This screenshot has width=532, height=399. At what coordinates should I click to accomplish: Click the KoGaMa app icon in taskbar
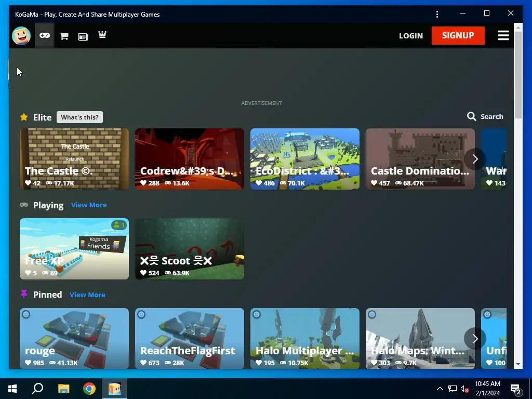tap(115, 389)
